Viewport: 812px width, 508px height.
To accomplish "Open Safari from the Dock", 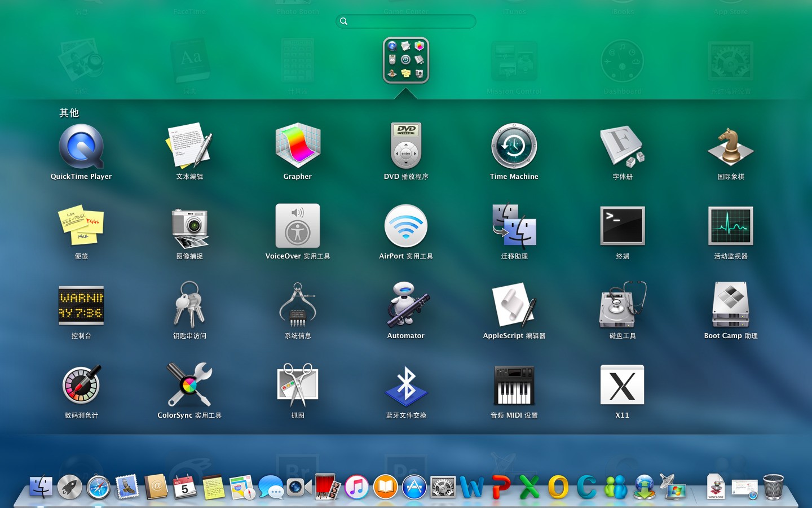I will pos(99,487).
